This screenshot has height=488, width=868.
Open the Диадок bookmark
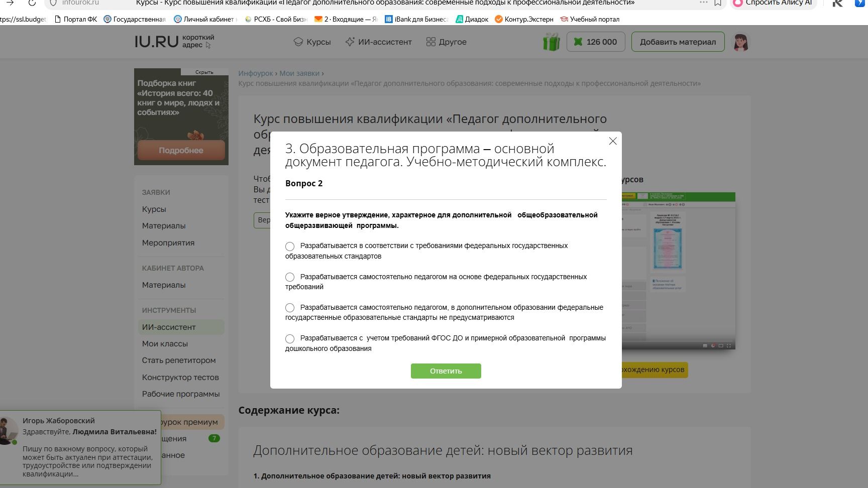(x=472, y=19)
